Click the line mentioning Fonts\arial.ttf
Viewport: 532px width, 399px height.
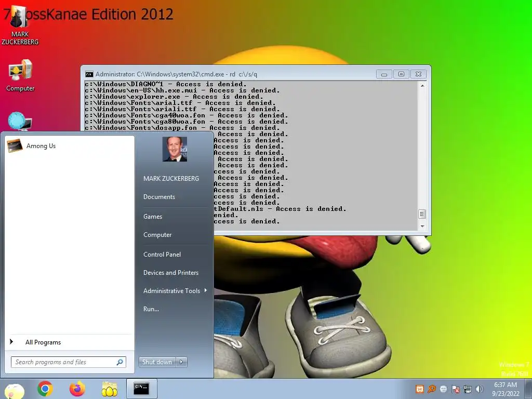point(180,103)
